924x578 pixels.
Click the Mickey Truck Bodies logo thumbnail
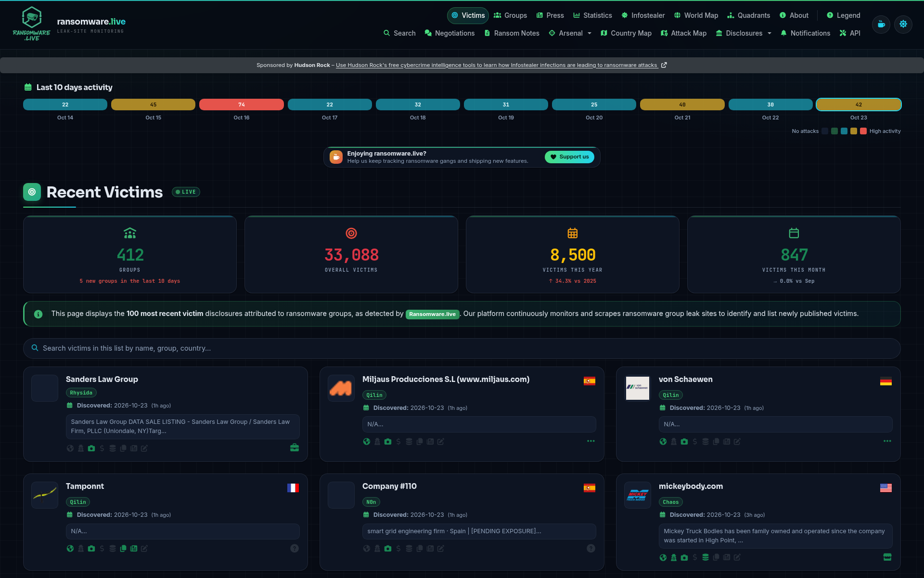pos(638,495)
